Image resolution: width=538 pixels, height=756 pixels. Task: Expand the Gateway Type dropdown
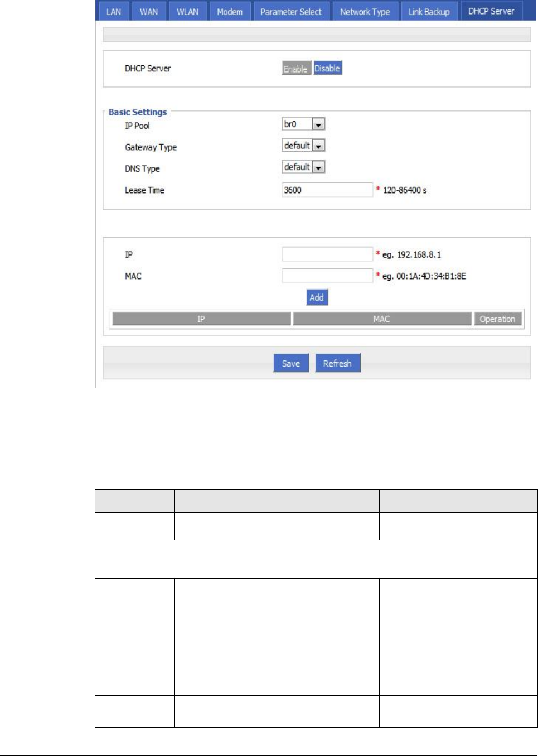(303, 146)
